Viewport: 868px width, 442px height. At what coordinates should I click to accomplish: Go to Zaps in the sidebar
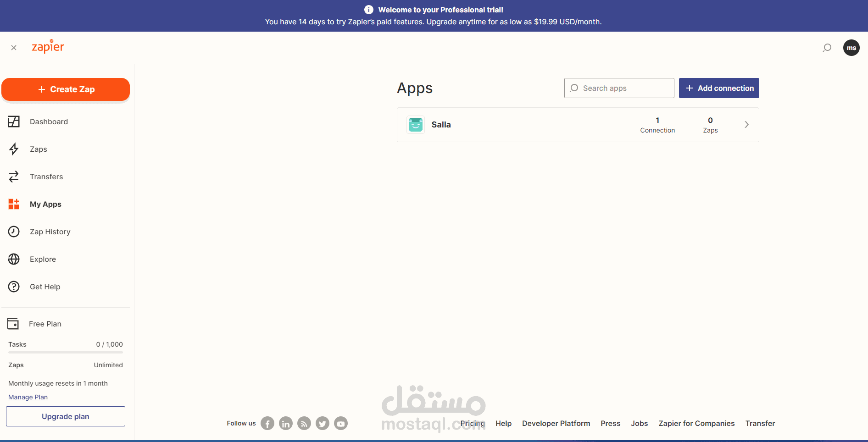39,149
